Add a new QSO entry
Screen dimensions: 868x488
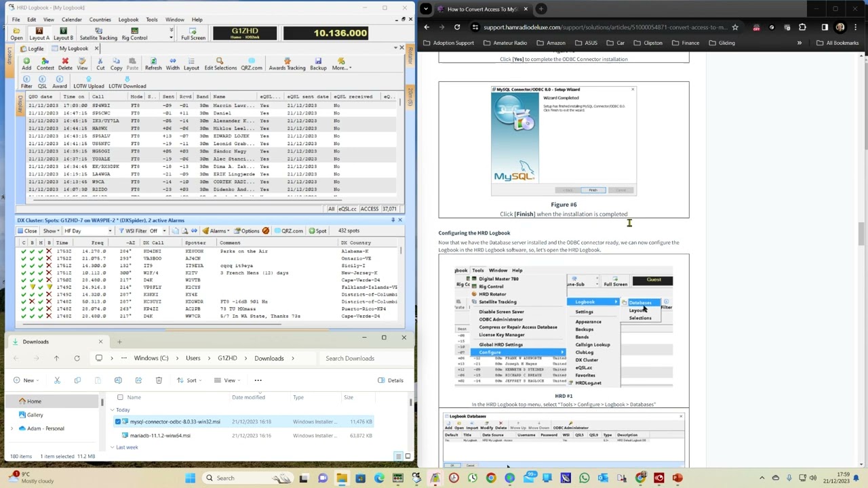(x=26, y=64)
